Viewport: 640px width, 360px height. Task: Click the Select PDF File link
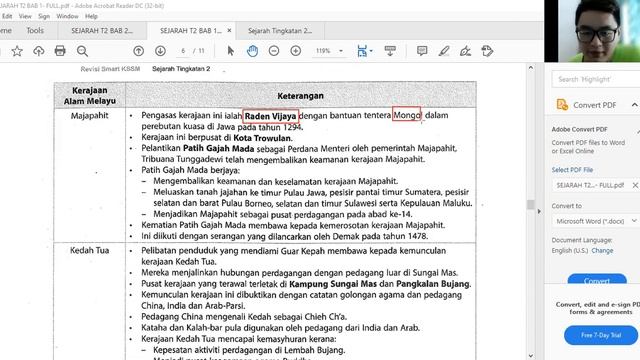(x=572, y=170)
